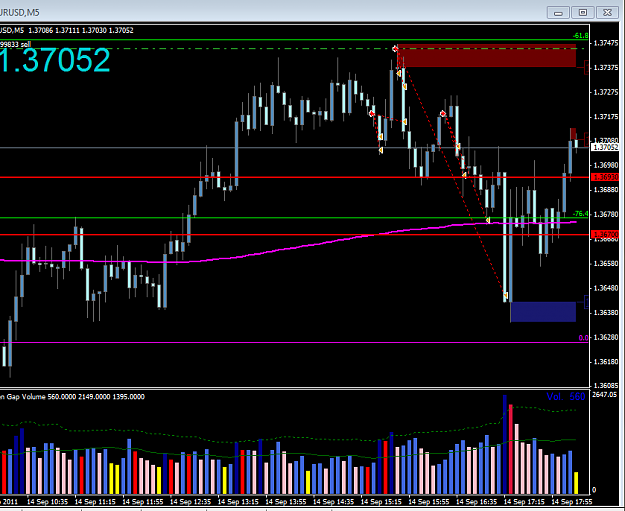625x511 pixels.
Task: Click the 1.36085 price axis label
Action: (606, 385)
